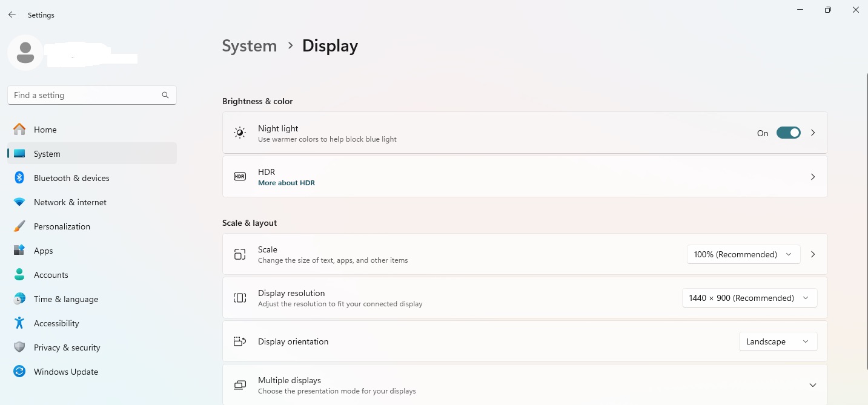This screenshot has height=405, width=868.
Task: Open Night light settings chevron
Action: point(813,133)
